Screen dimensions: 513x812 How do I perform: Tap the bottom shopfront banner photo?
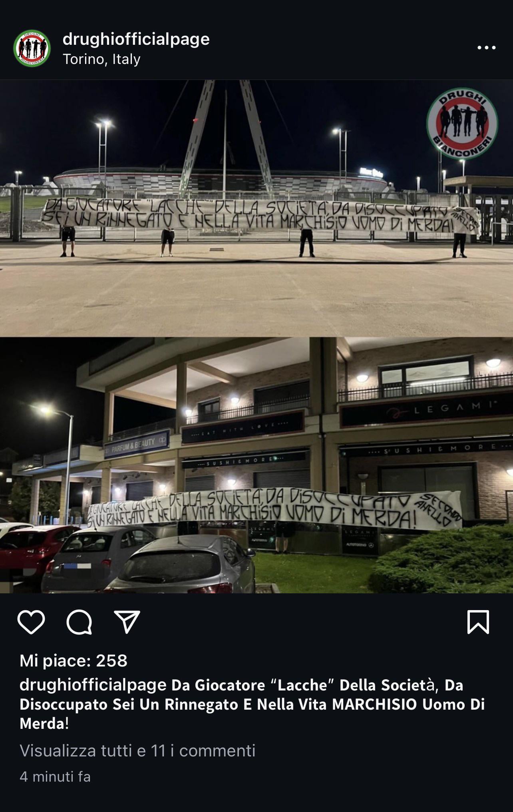[x=256, y=465]
